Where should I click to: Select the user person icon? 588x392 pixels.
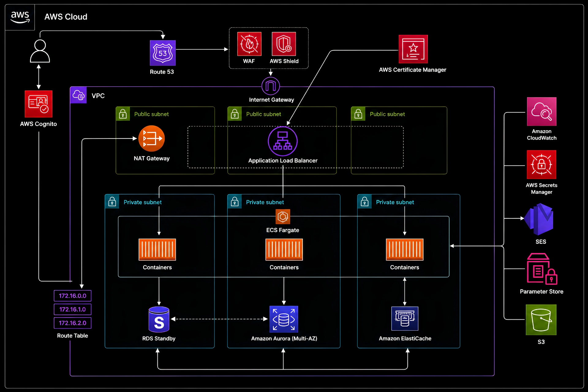tap(40, 51)
